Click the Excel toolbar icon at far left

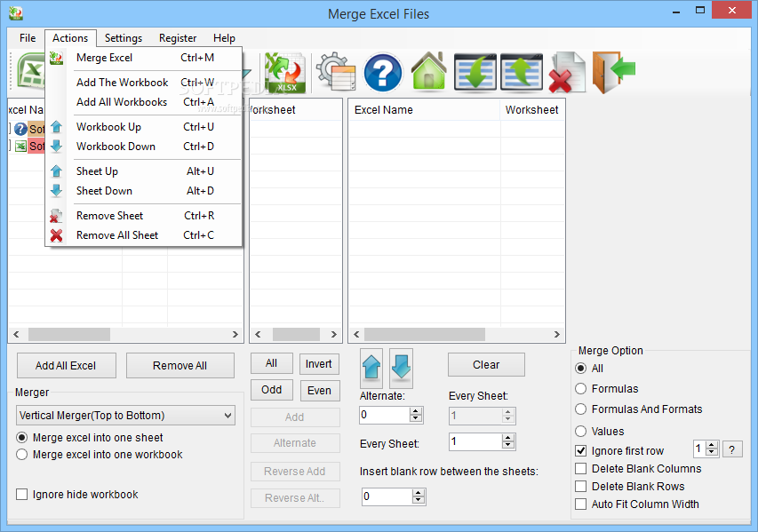tap(30, 72)
